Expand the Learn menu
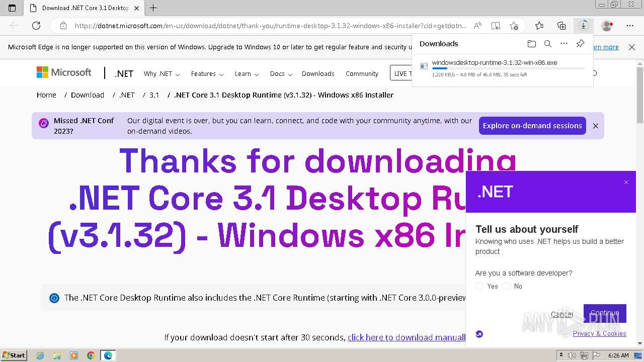The height and width of the screenshot is (362, 644). pos(247,73)
